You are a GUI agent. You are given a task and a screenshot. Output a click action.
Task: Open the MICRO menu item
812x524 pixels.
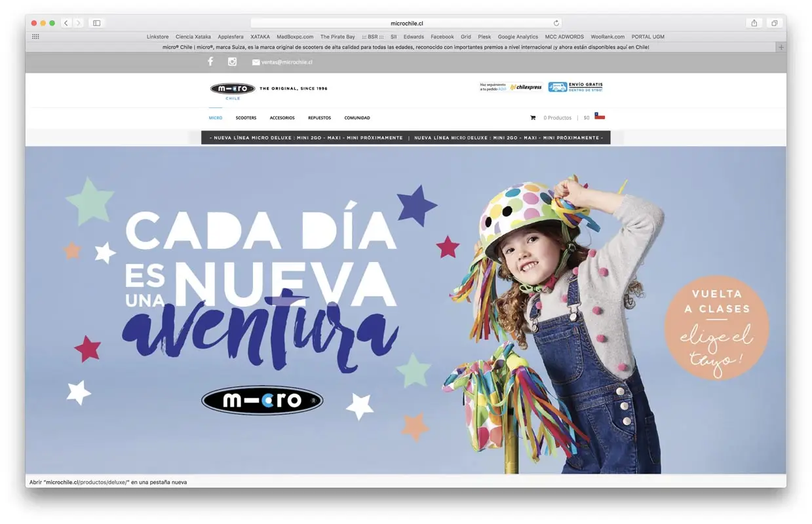tap(216, 118)
